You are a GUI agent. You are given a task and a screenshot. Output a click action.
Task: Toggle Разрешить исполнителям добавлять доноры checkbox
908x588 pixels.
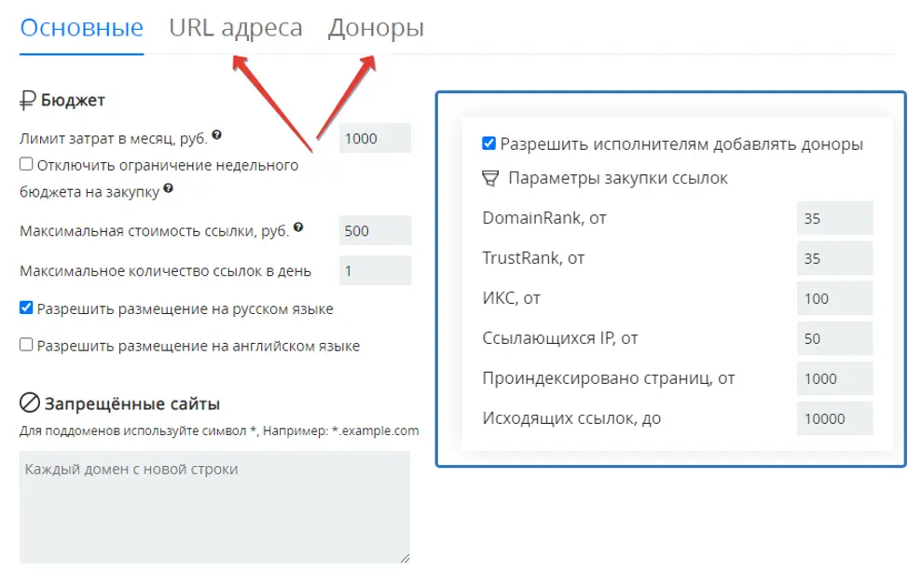[488, 144]
